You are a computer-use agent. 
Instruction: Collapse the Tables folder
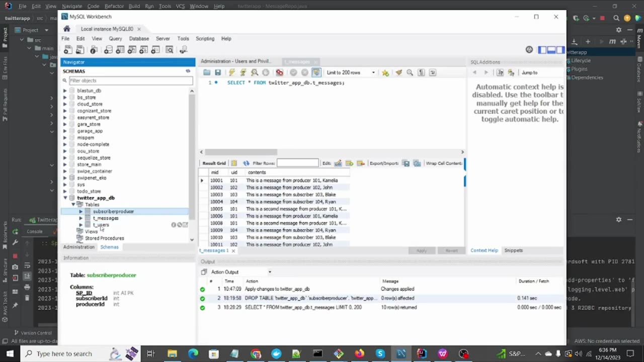[73, 205]
